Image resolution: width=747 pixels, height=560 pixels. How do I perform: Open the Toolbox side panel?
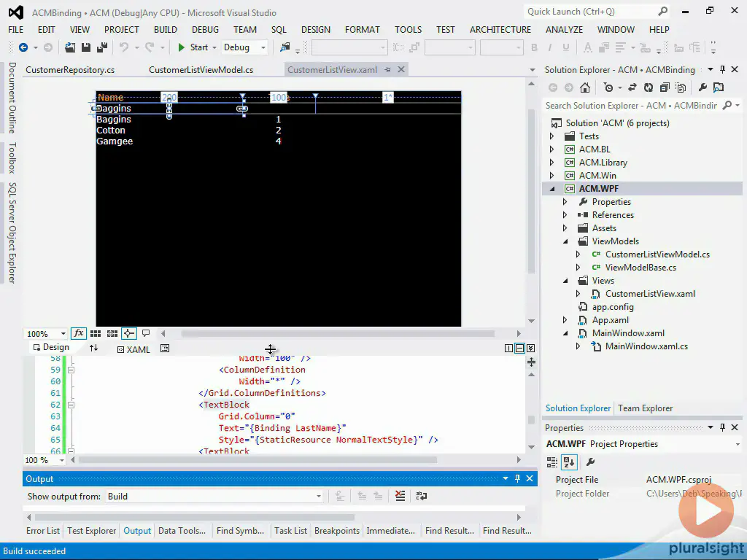point(12,157)
